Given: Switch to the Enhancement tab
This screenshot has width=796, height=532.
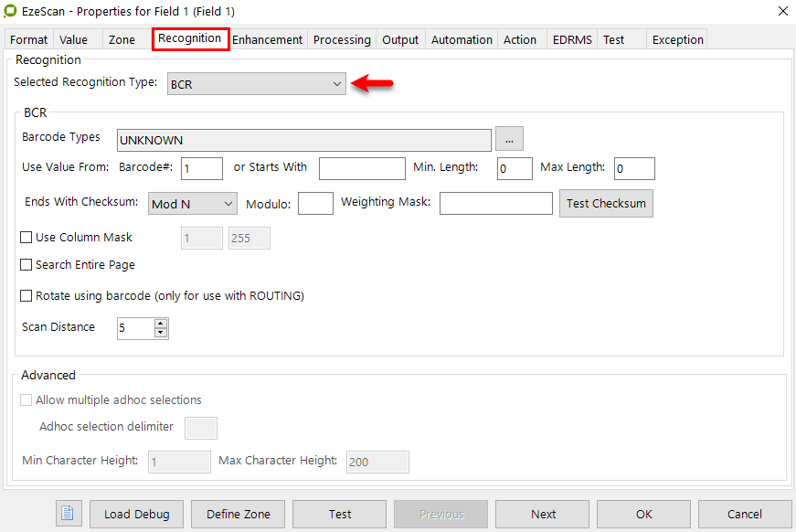Looking at the screenshot, I should coord(267,39).
